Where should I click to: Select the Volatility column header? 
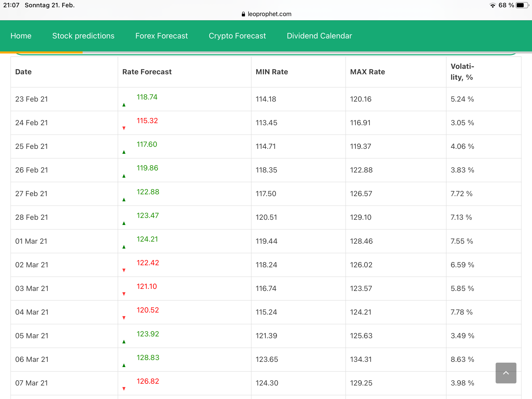(x=462, y=72)
